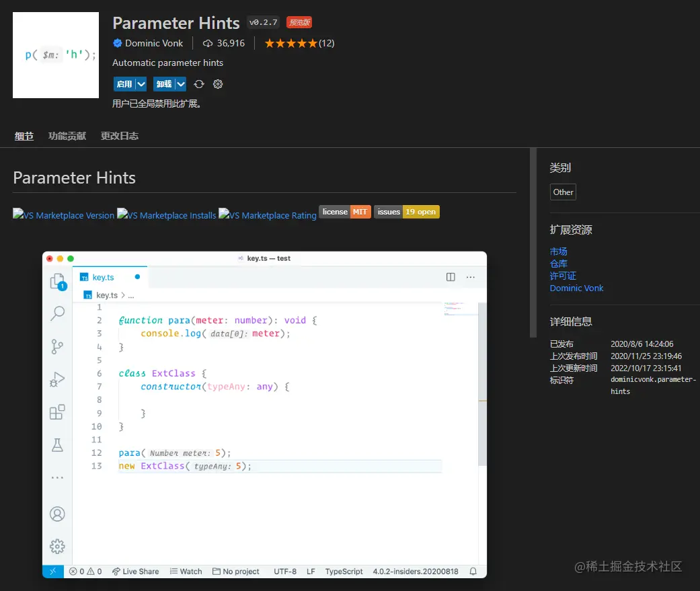Image resolution: width=700 pixels, height=591 pixels.
Task: Click the dominicvonk.parameter-hints identifier text
Action: pyautogui.click(x=653, y=385)
